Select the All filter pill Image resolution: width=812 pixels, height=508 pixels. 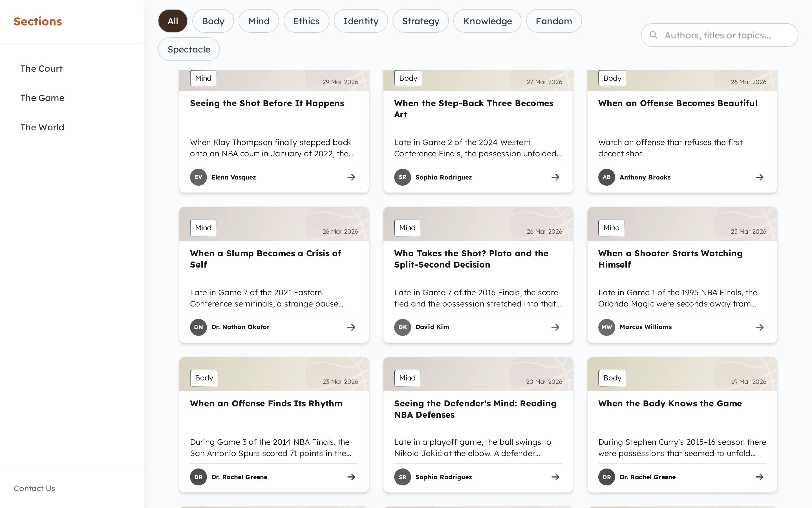pyautogui.click(x=173, y=21)
